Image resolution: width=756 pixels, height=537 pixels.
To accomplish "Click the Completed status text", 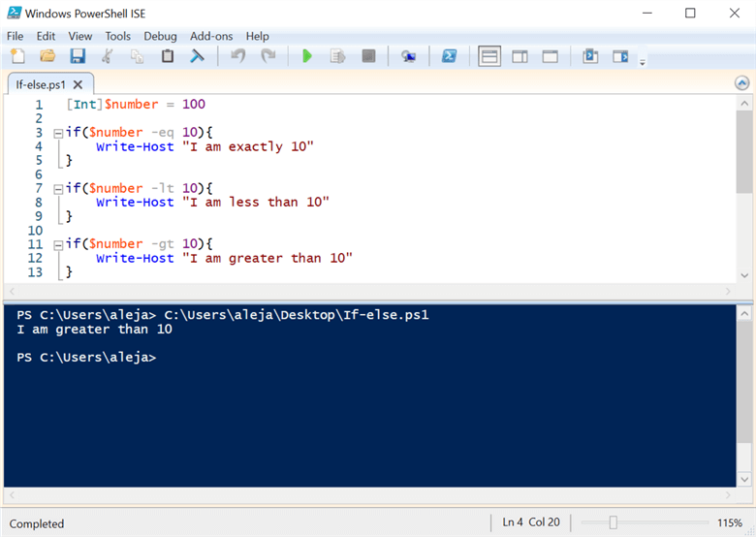I will point(37,523).
